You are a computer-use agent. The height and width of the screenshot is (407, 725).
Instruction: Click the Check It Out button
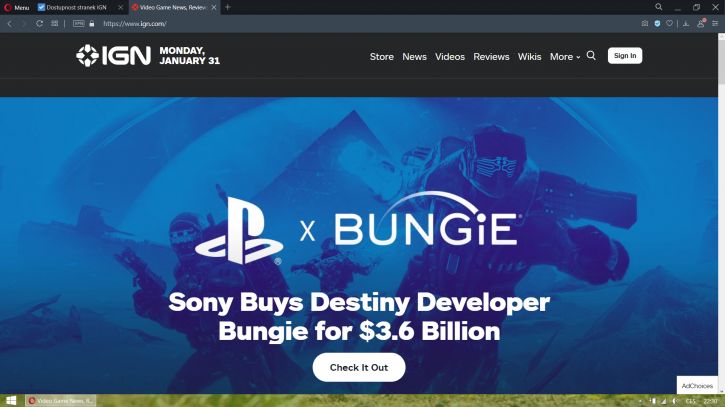tap(359, 367)
